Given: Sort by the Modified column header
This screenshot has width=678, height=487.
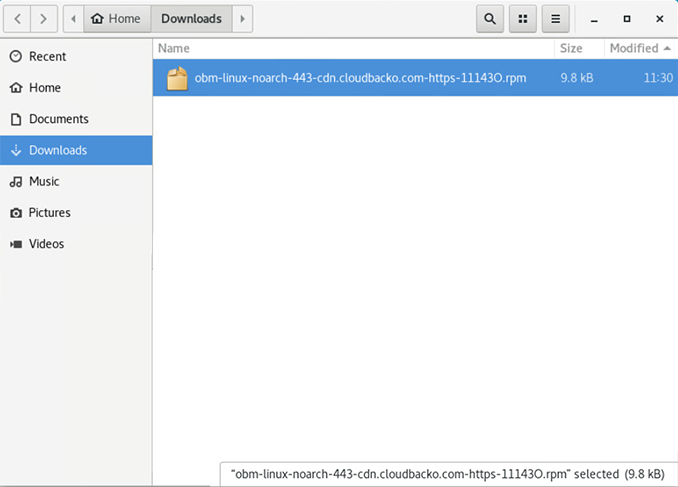Looking at the screenshot, I should [641, 48].
